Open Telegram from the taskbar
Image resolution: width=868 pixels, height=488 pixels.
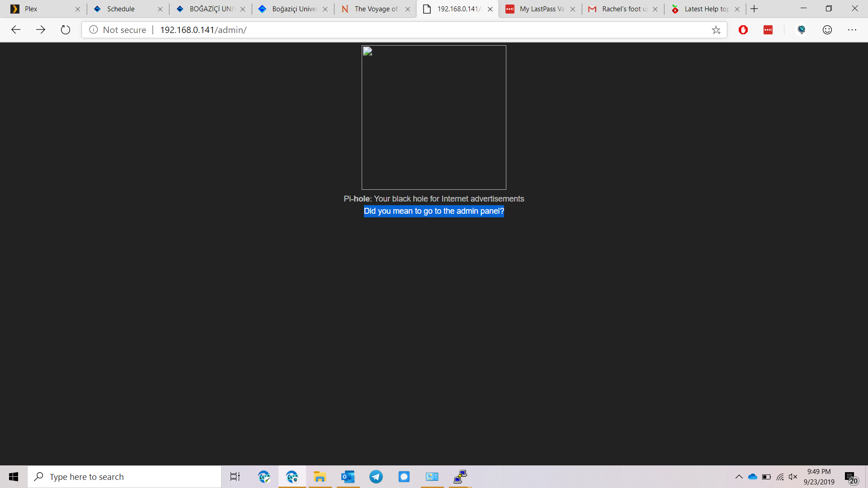376,477
